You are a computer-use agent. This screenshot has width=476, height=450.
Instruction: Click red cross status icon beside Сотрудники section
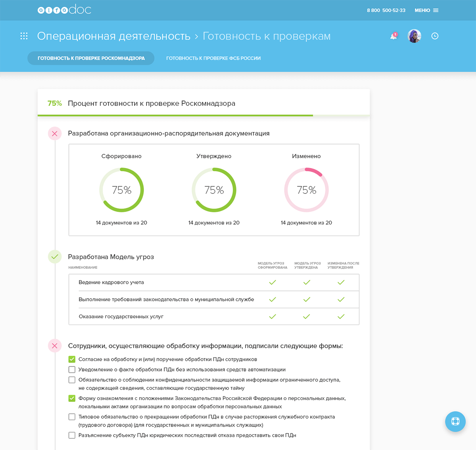pyautogui.click(x=55, y=346)
